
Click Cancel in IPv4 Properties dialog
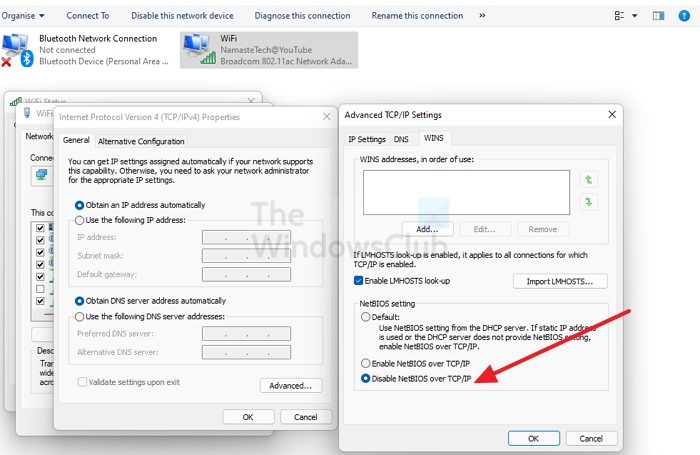[306, 417]
